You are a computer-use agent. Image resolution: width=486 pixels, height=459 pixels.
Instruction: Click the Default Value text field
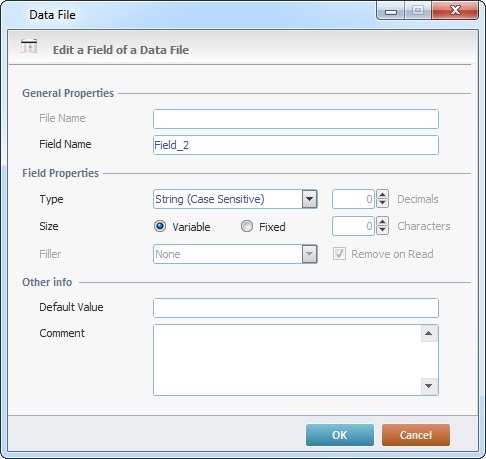click(296, 308)
